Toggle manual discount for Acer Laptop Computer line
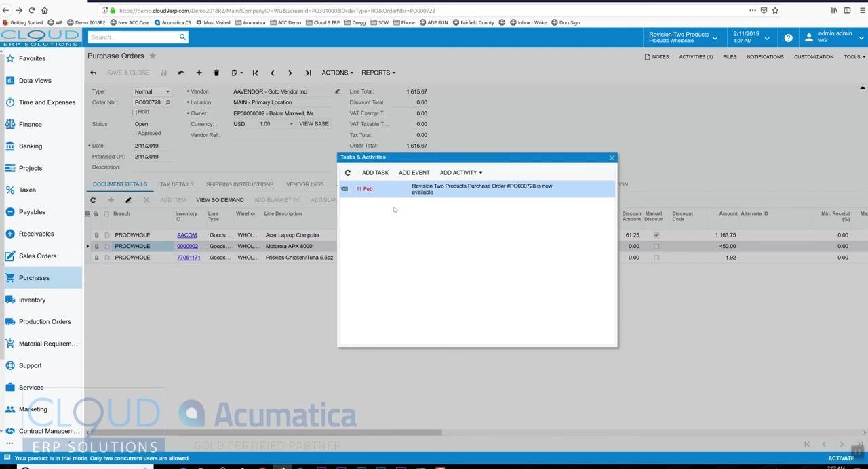868x469 pixels. coord(656,235)
